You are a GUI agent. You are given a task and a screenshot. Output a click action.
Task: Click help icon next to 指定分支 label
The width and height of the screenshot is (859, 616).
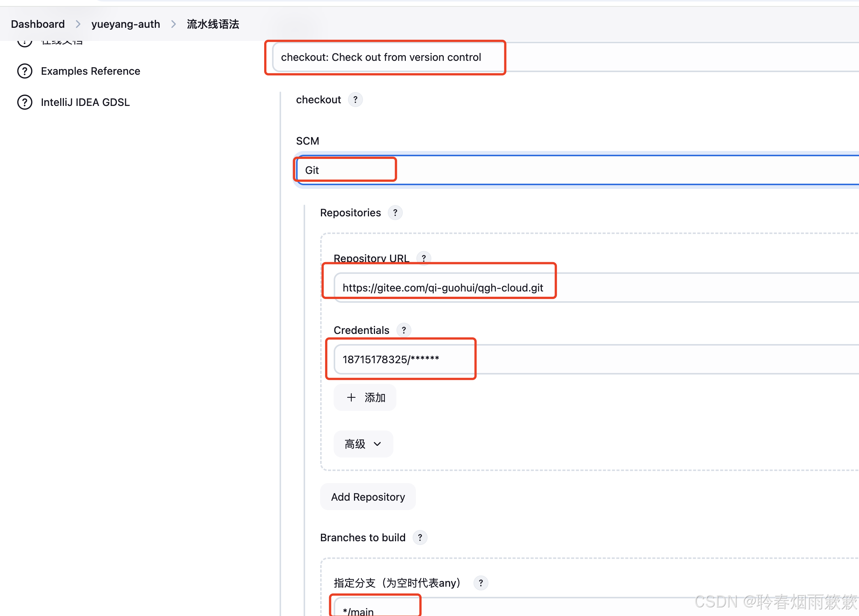pyautogui.click(x=481, y=583)
